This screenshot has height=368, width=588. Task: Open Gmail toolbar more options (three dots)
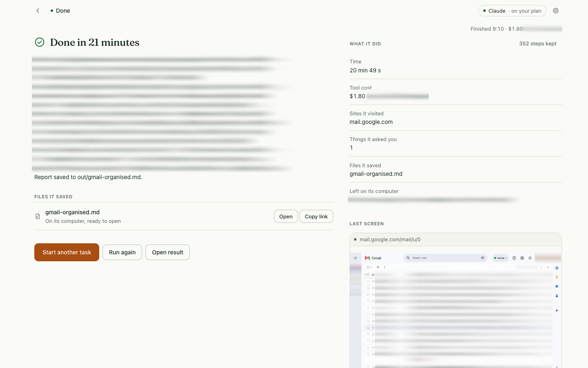tap(385, 267)
